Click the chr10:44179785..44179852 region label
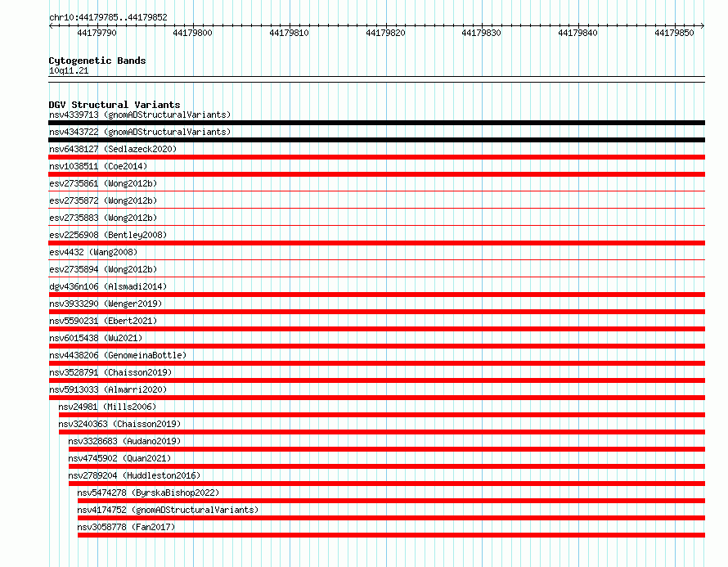 (x=108, y=17)
